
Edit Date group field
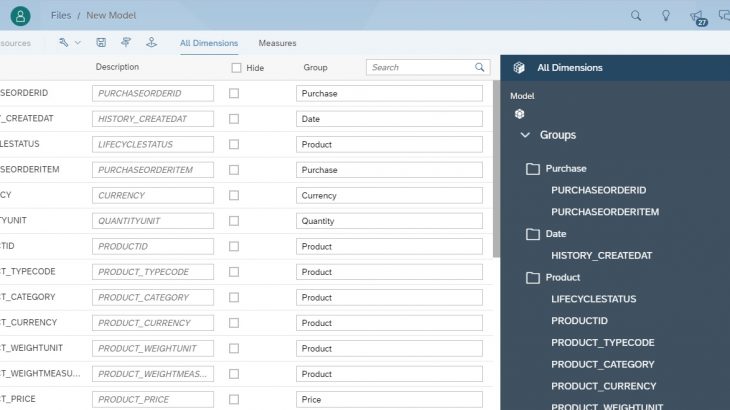[389, 119]
